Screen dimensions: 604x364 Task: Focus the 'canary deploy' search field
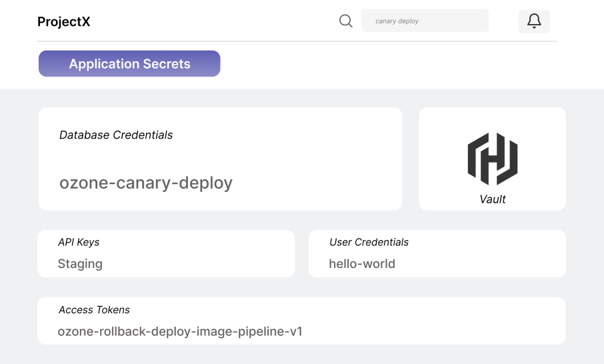point(425,21)
